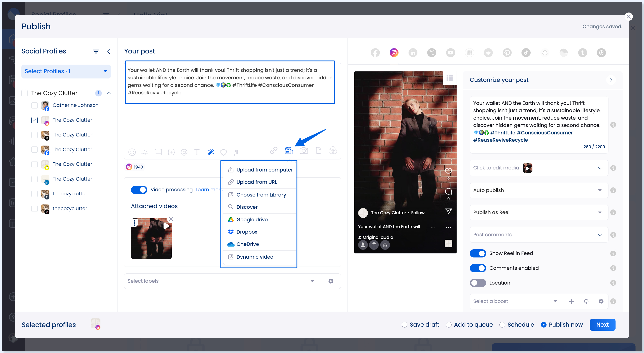The image size is (644, 353).
Task: Switch preview to Facebook network icon
Action: click(x=375, y=53)
